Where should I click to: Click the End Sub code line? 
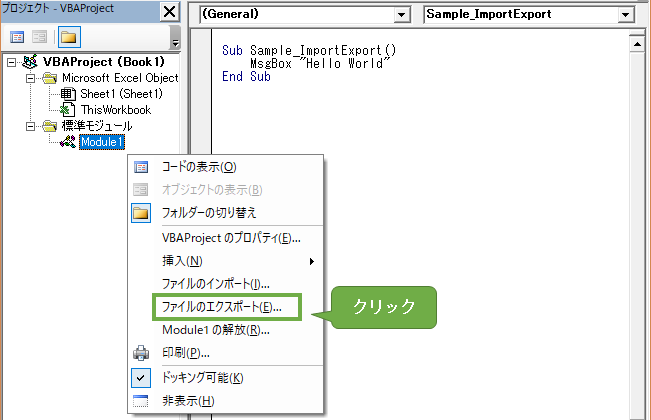click(246, 76)
